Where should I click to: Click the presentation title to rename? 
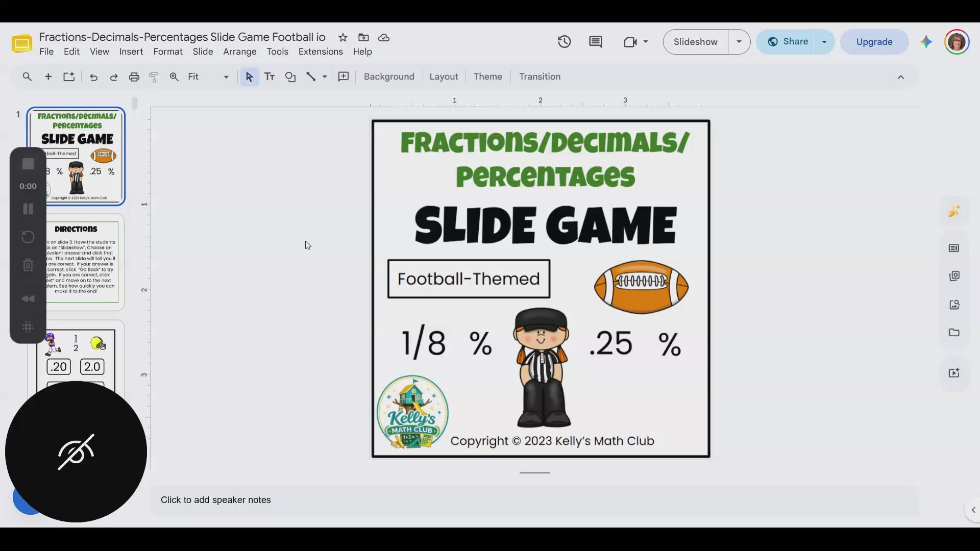(182, 37)
